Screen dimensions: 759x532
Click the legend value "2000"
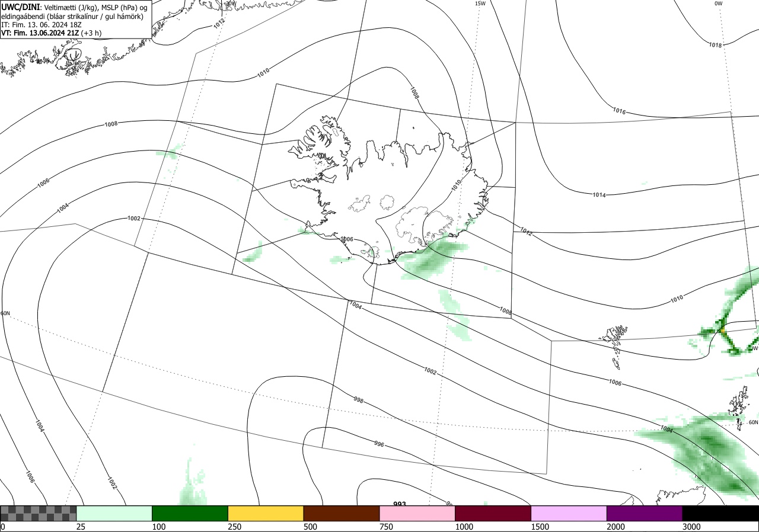pos(616,527)
